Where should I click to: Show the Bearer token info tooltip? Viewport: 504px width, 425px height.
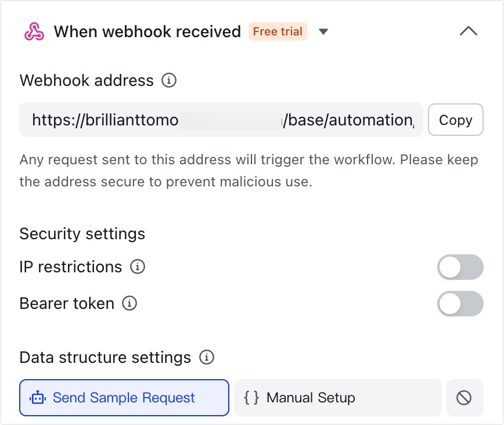[129, 303]
